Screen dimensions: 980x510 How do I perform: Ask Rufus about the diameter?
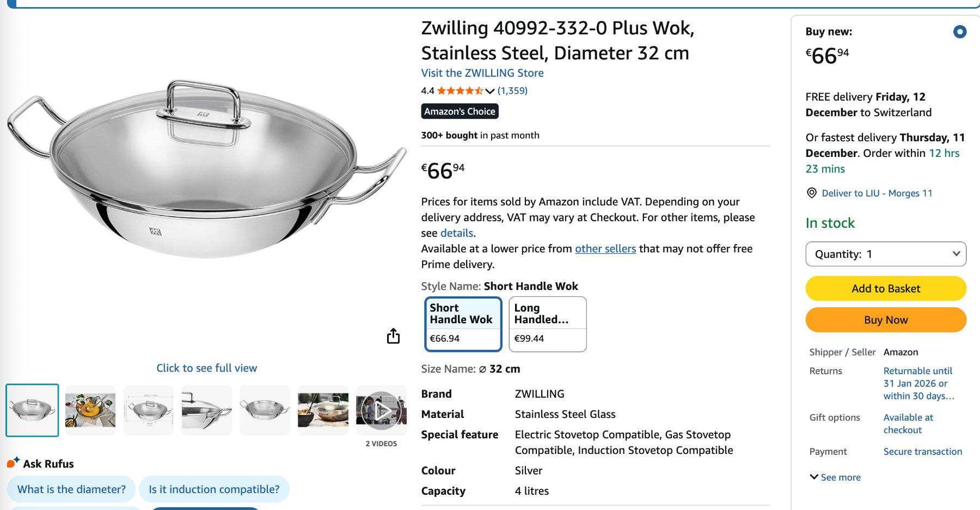[71, 489]
